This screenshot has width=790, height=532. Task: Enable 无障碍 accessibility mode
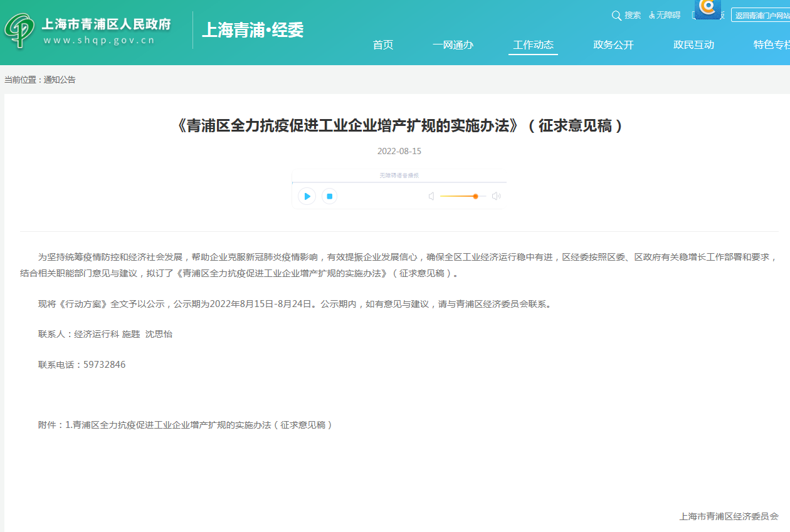click(x=665, y=15)
